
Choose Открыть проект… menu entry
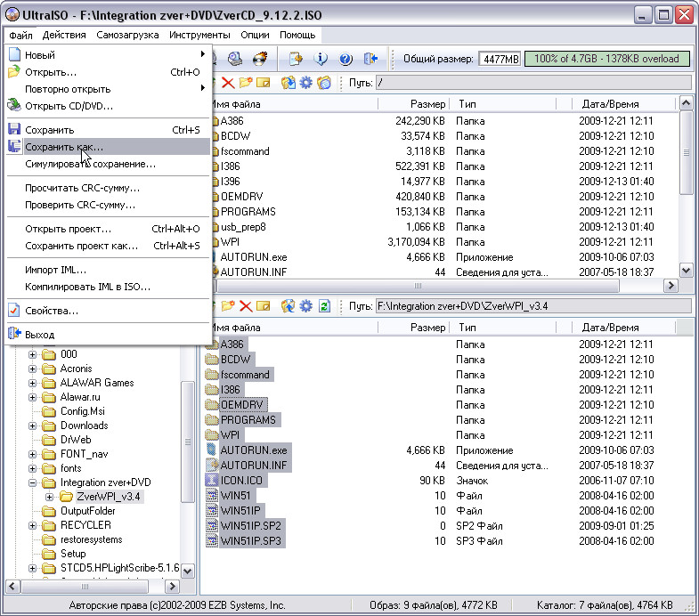click(109, 229)
